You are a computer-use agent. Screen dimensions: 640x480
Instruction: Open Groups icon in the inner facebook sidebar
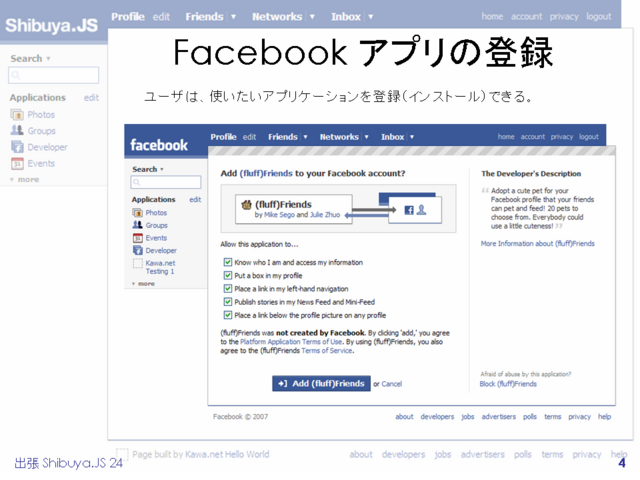137,225
